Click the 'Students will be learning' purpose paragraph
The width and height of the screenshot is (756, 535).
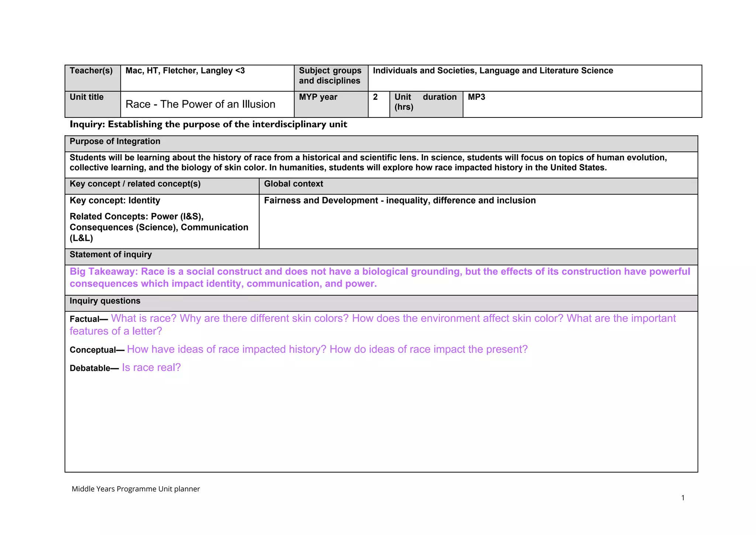(x=368, y=163)
